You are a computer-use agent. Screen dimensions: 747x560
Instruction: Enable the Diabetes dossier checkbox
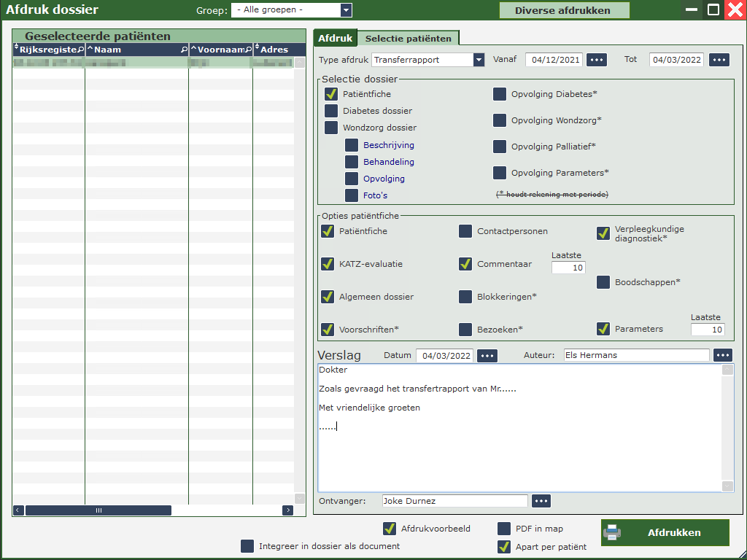pos(331,111)
